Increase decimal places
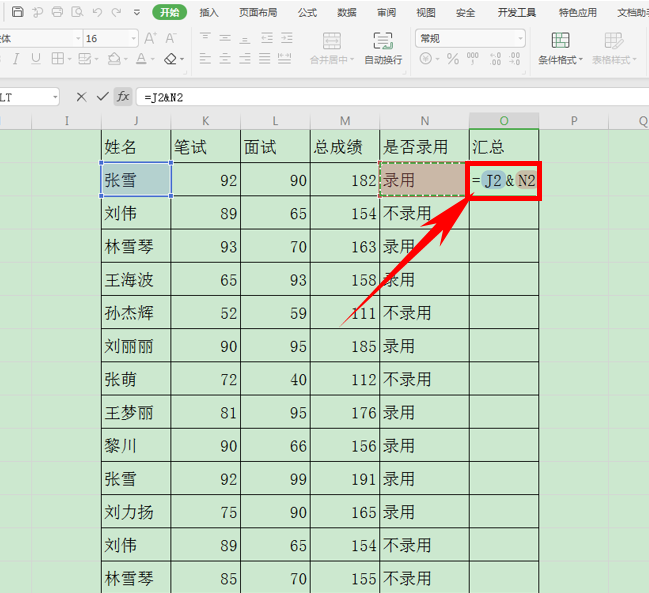Image resolution: width=649 pixels, height=593 pixels. point(495,59)
